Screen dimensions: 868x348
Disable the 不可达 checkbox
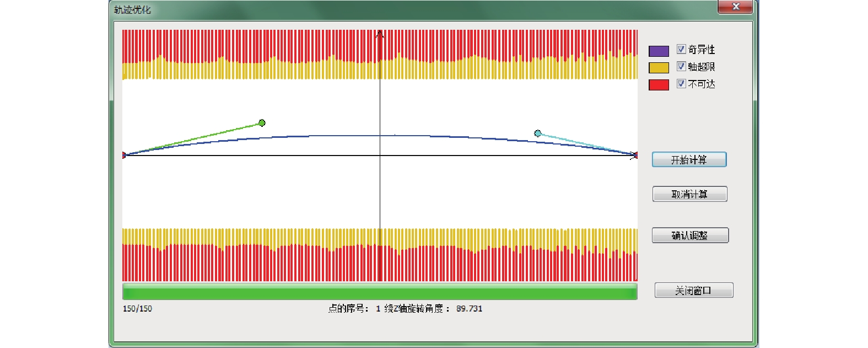click(681, 83)
